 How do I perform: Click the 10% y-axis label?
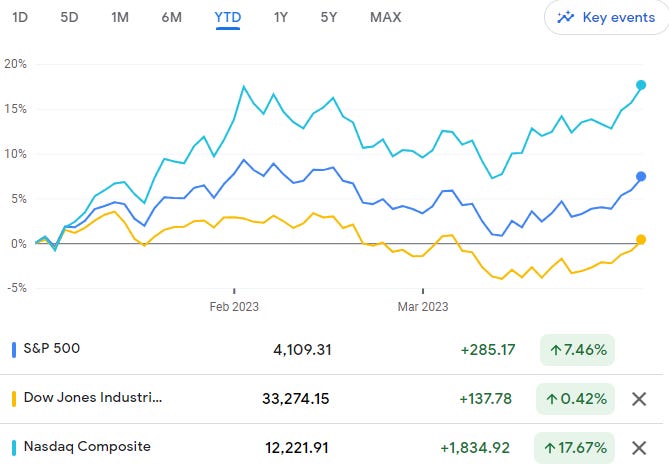coord(15,154)
